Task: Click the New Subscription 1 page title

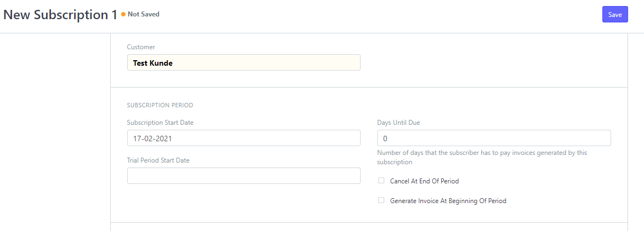Action: point(60,15)
